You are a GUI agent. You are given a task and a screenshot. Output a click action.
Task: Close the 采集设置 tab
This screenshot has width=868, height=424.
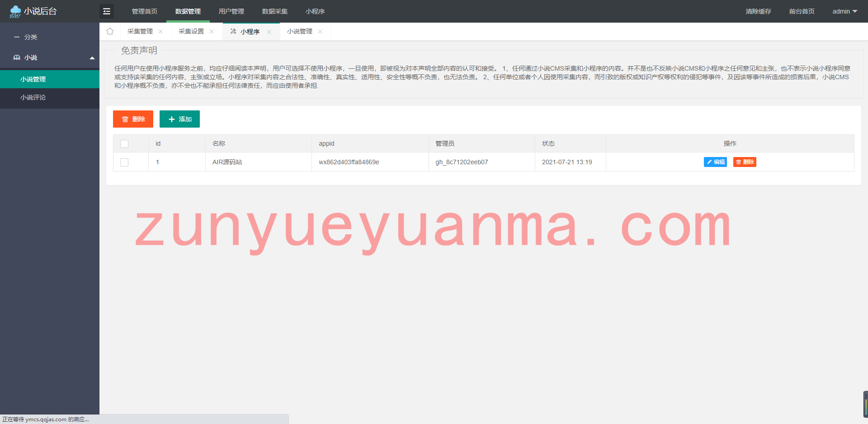click(x=212, y=32)
